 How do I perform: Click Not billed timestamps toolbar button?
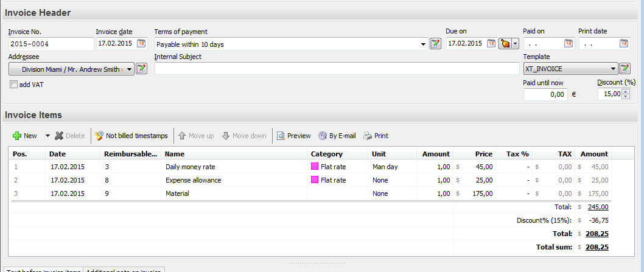pos(131,136)
